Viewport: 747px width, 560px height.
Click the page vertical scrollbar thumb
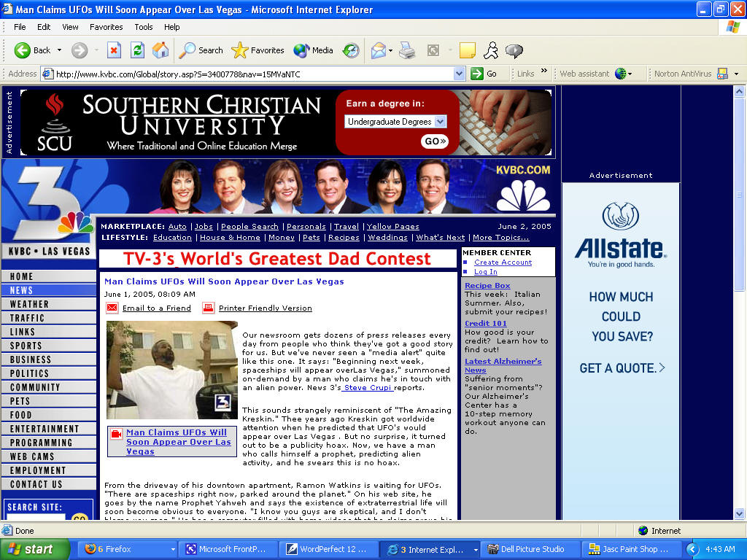click(x=740, y=190)
